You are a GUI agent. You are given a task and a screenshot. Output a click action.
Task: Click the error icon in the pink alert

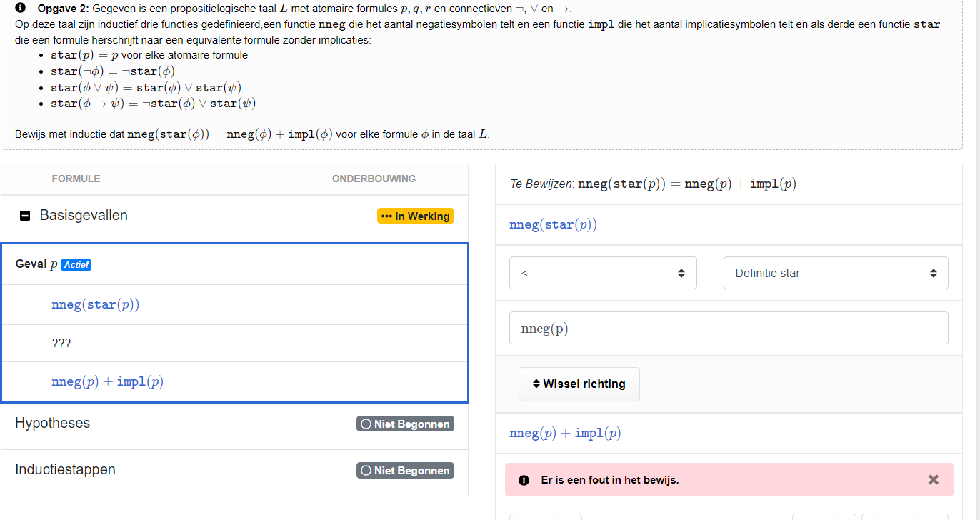(524, 479)
